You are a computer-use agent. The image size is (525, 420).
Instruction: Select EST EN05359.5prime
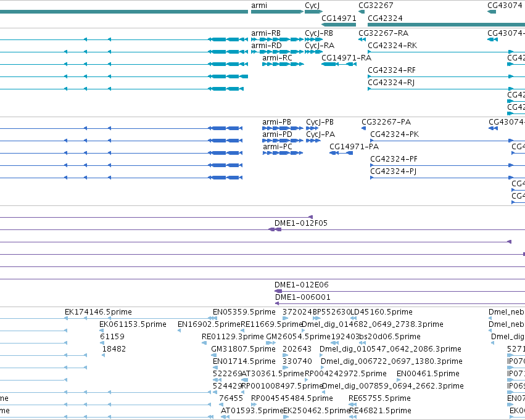215,318
